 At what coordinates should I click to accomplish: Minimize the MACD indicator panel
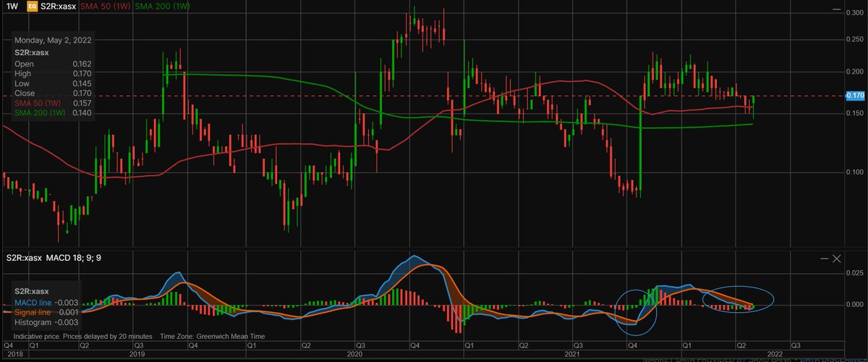[x=822, y=257]
